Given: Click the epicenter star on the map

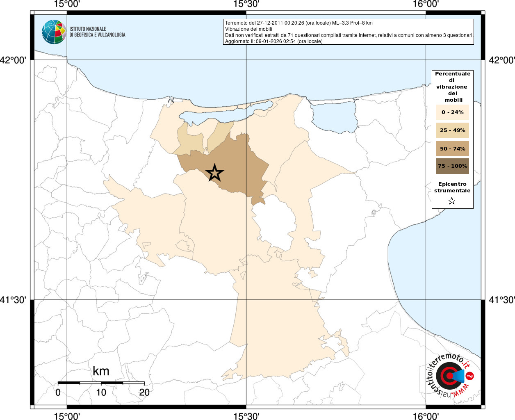Looking at the screenshot, I should pos(214,173).
